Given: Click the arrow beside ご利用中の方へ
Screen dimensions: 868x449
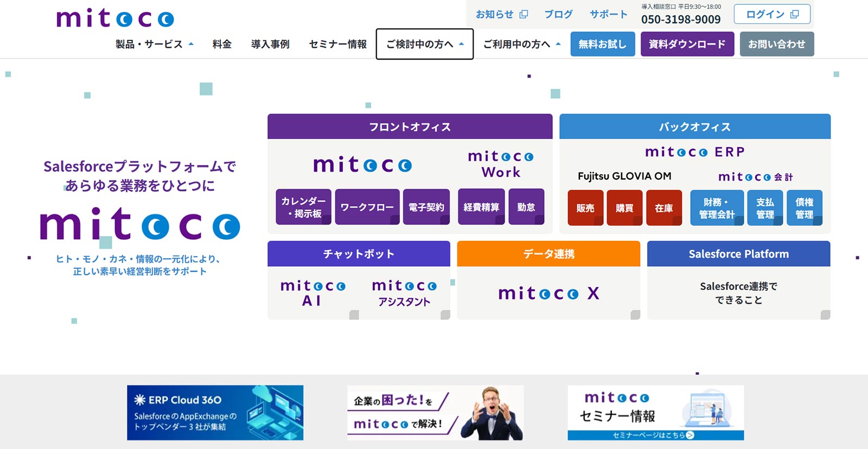Looking at the screenshot, I should pos(558,44).
